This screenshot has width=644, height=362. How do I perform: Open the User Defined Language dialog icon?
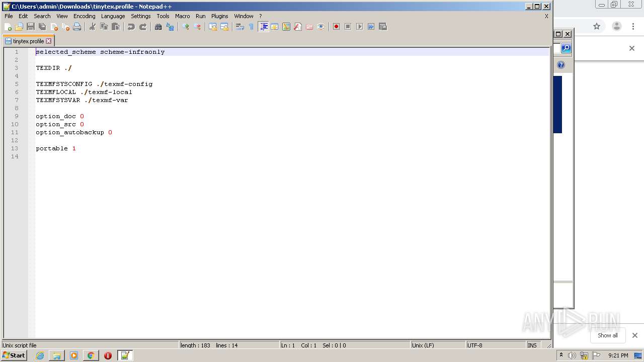(275, 27)
